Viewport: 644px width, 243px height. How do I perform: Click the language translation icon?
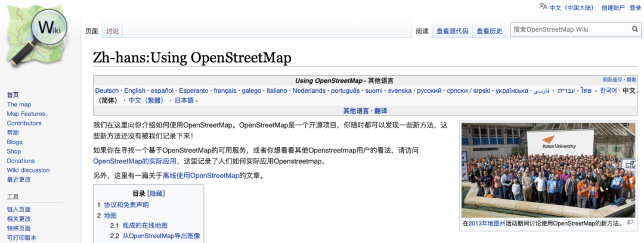tap(543, 6)
